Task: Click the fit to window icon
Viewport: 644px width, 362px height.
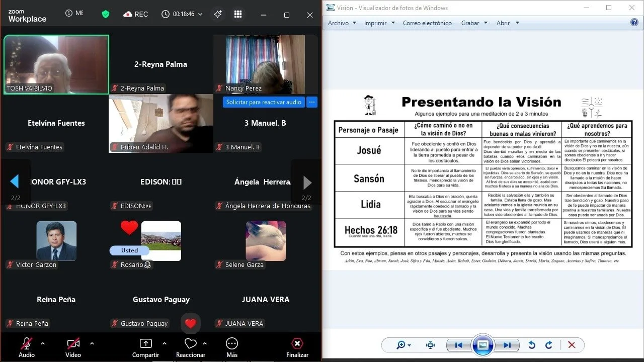Action: pos(430,345)
